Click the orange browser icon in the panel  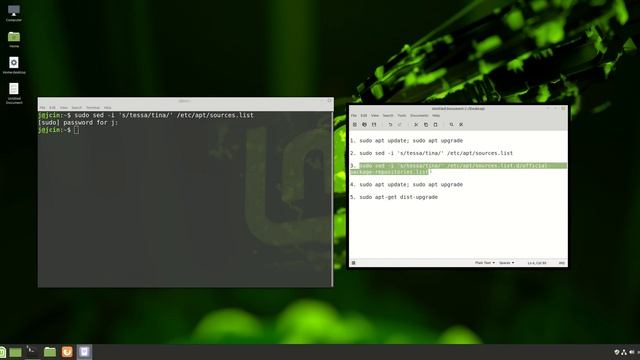coord(67,352)
